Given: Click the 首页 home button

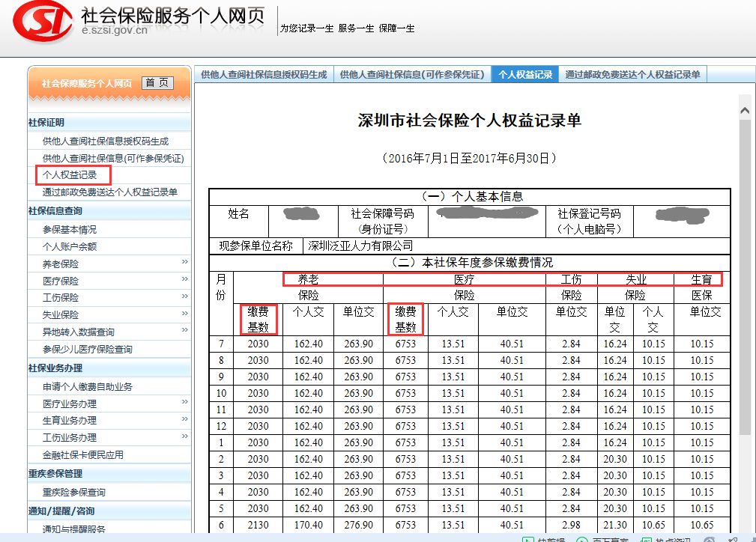Looking at the screenshot, I should click(x=157, y=83).
